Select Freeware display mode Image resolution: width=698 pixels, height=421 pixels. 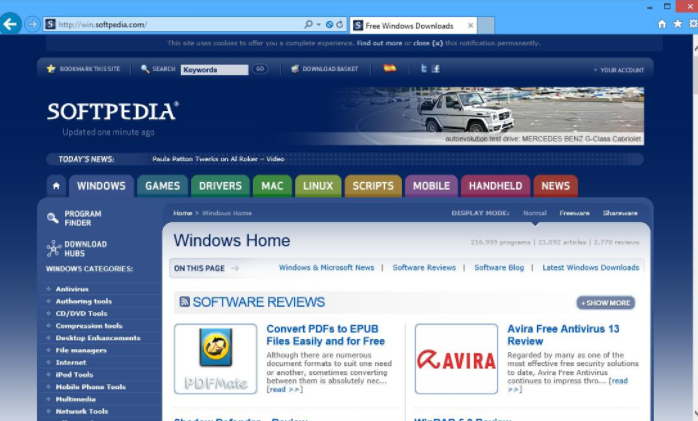click(574, 213)
